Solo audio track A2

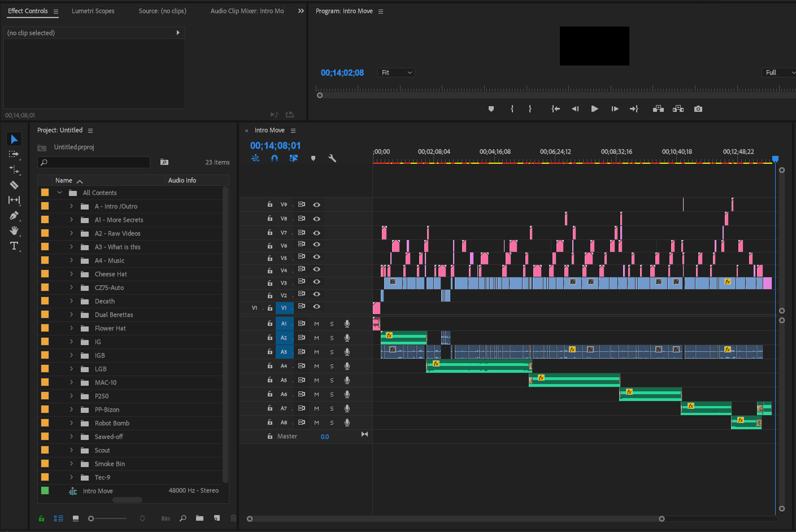coord(332,338)
